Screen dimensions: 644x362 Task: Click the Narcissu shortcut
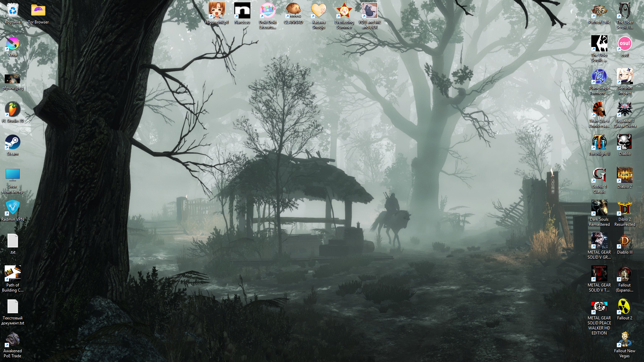[242, 14]
